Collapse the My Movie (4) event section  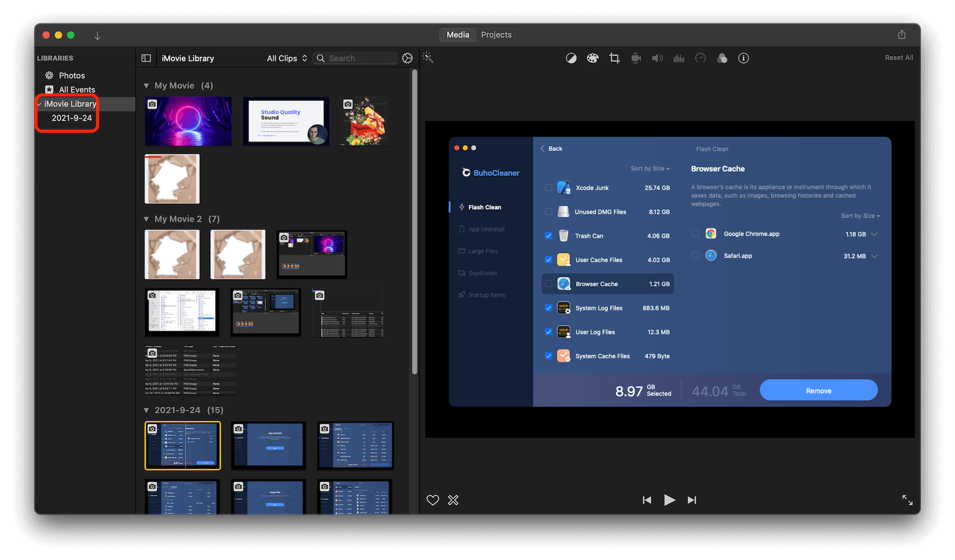point(146,86)
